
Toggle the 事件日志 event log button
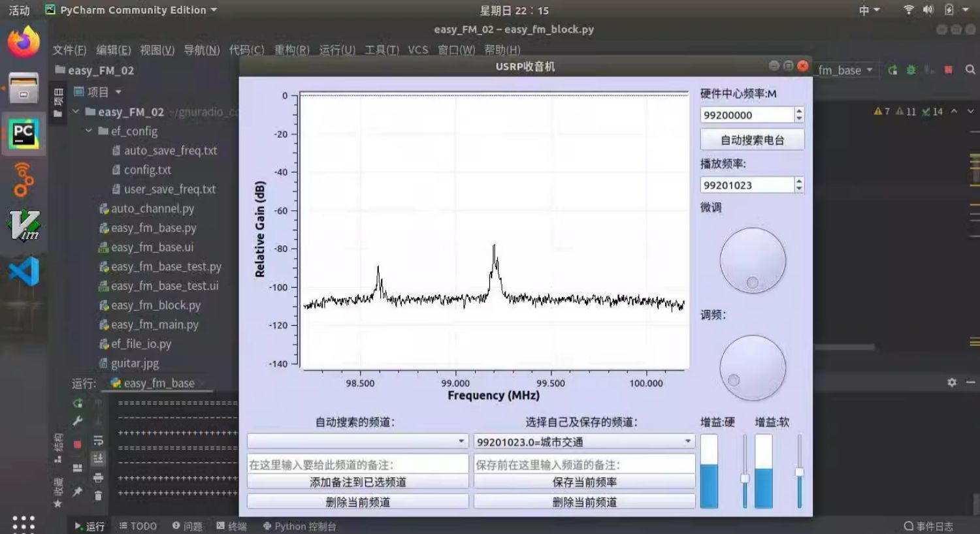click(x=928, y=526)
